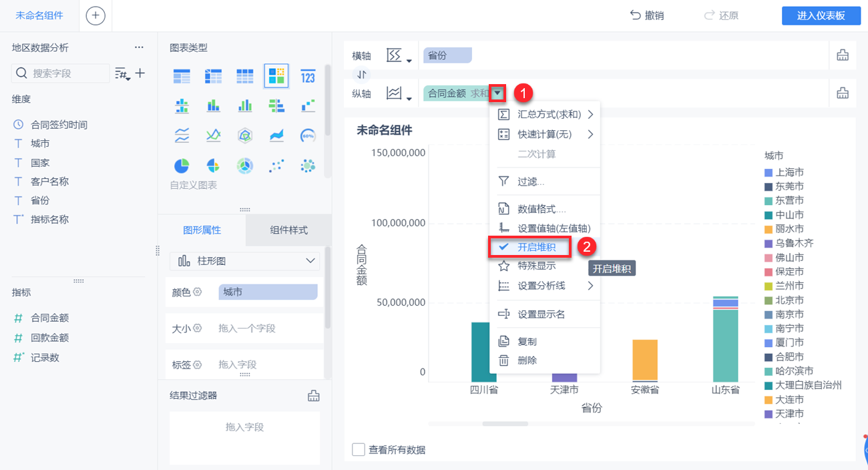
Task: Open the 地区数据分析 more options ellipsis
Action: pyautogui.click(x=139, y=47)
